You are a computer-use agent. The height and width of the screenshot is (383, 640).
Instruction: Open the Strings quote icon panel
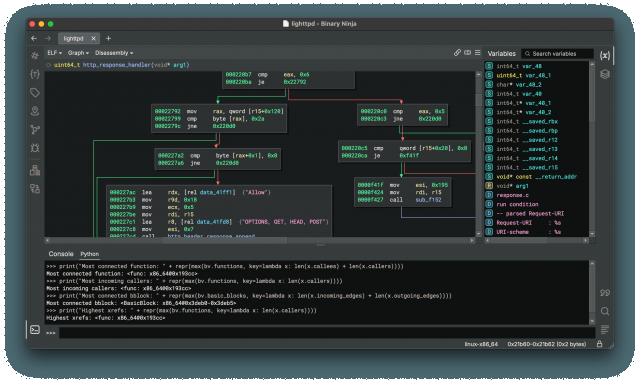pyautogui.click(x=605, y=293)
